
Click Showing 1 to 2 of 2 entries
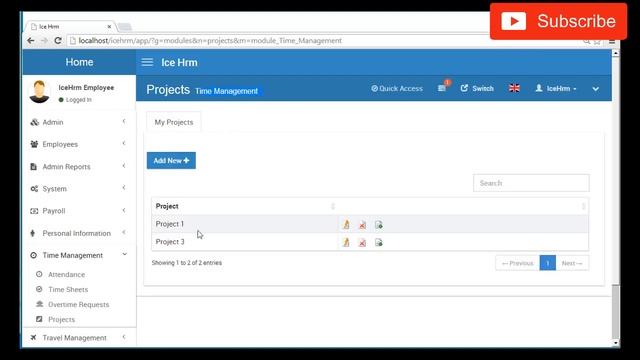tap(187, 263)
